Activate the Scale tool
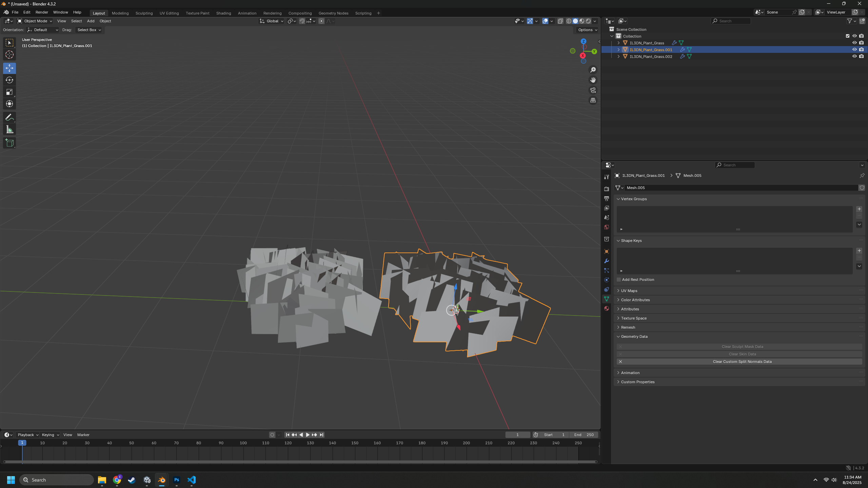 9,92
